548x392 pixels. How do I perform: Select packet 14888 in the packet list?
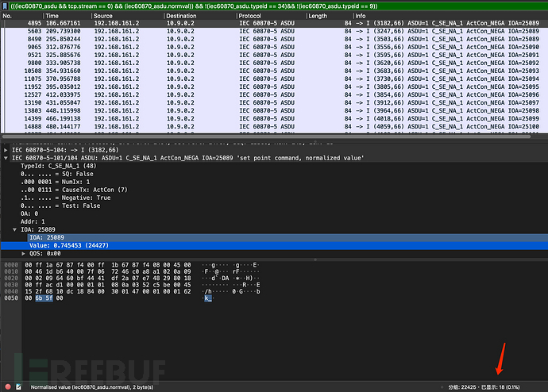click(238, 126)
